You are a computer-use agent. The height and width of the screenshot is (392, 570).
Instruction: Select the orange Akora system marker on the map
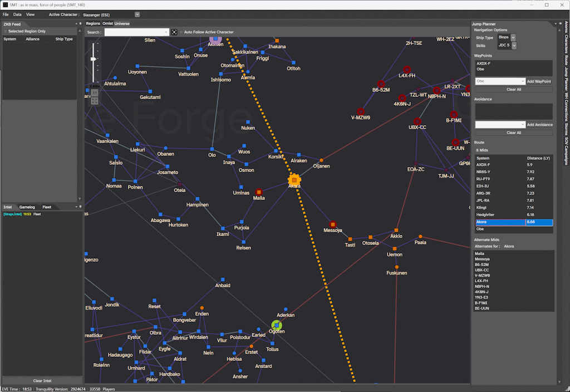click(294, 180)
